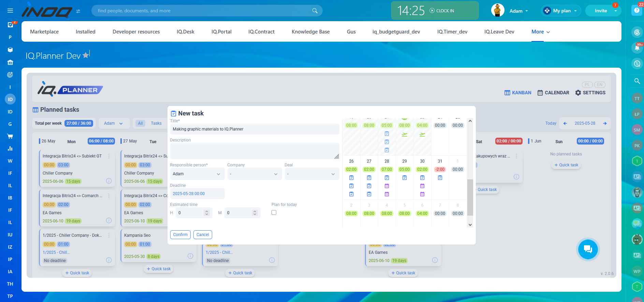Open the My plan dropdown
This screenshot has width=644, height=302.
(x=561, y=11)
